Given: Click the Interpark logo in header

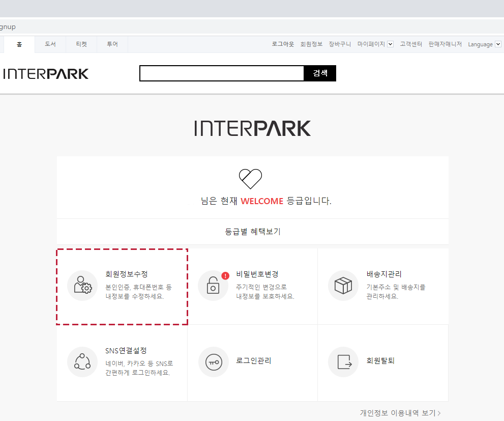Looking at the screenshot, I should [x=46, y=74].
